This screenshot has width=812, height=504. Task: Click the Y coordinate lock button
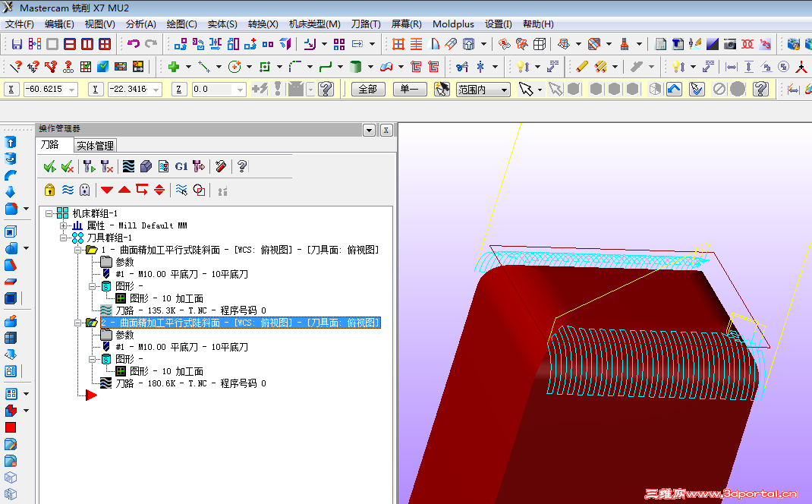(95, 89)
